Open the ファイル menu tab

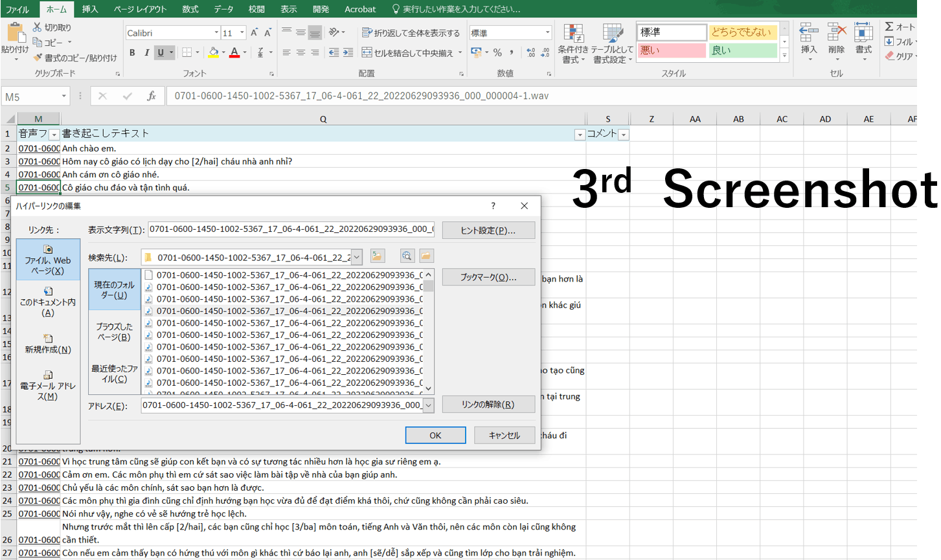[17, 9]
